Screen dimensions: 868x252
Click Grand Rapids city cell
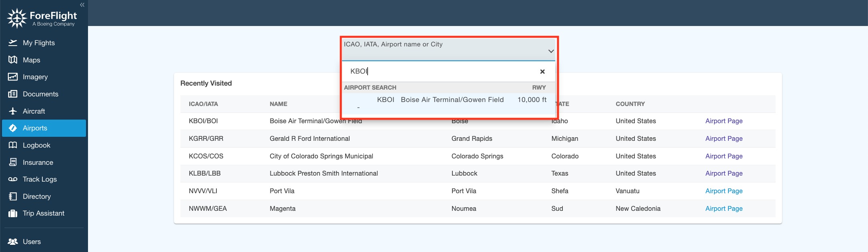tap(472, 138)
